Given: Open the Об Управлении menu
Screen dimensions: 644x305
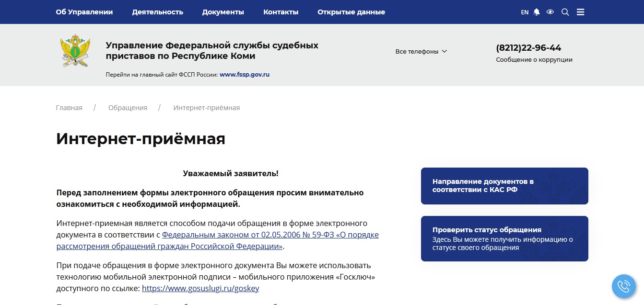Looking at the screenshot, I should point(84,12).
